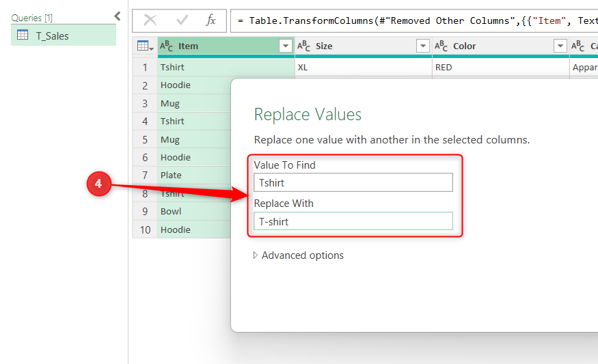This screenshot has width=598, height=364.
Task: Change the Color column data type icon
Action: pyautogui.click(x=441, y=46)
